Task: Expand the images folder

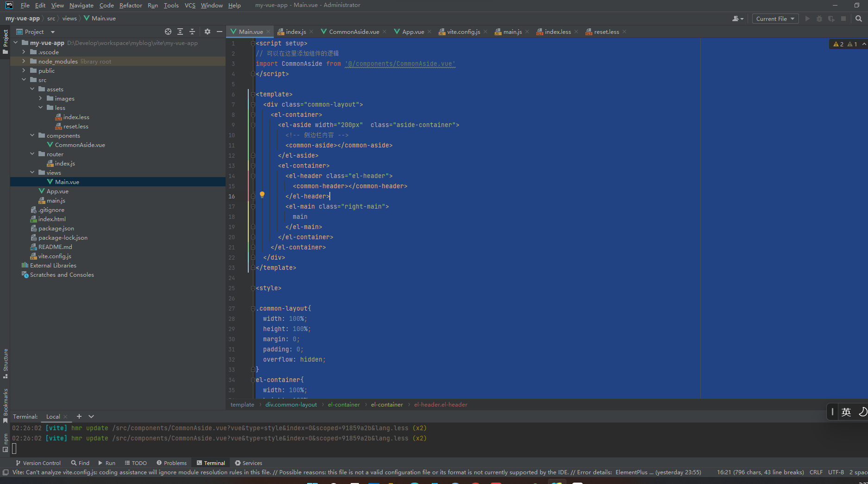Action: pos(40,98)
